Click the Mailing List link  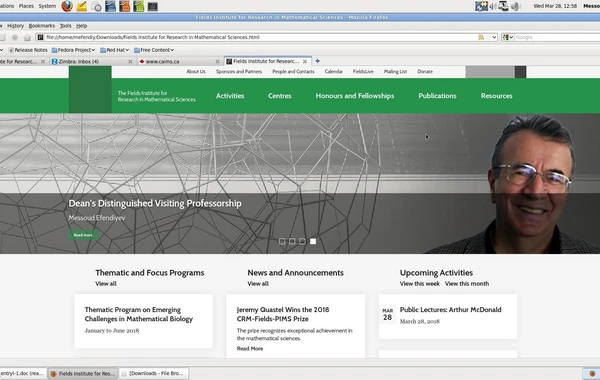coord(395,72)
